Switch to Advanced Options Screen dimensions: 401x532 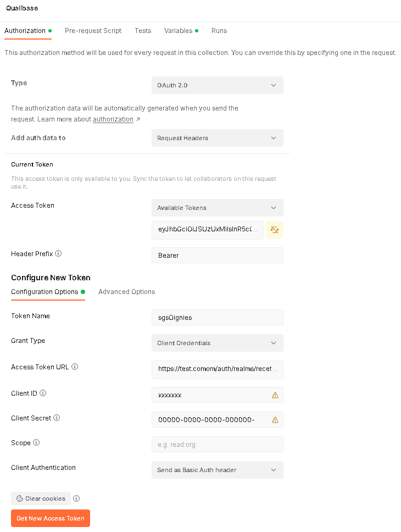pos(126,291)
